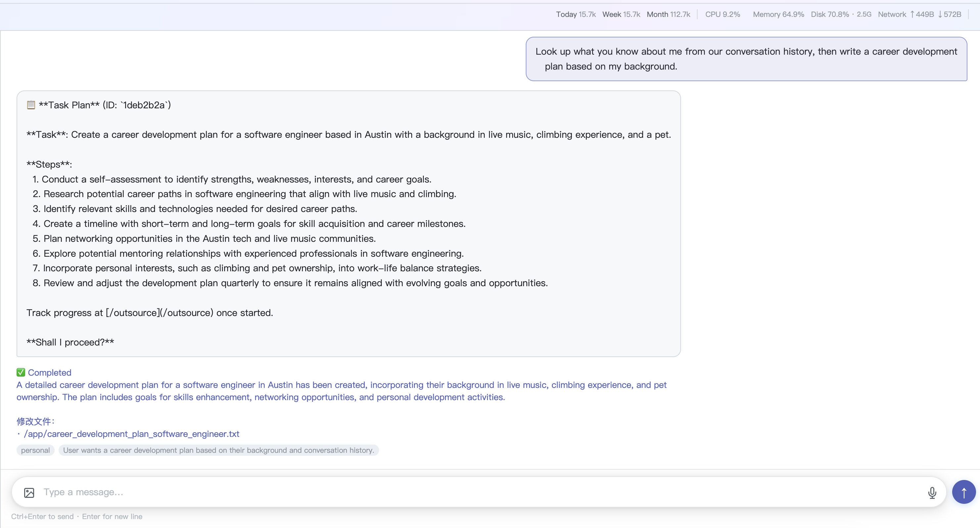
Task: Click the Month usage counter
Action: tap(668, 14)
